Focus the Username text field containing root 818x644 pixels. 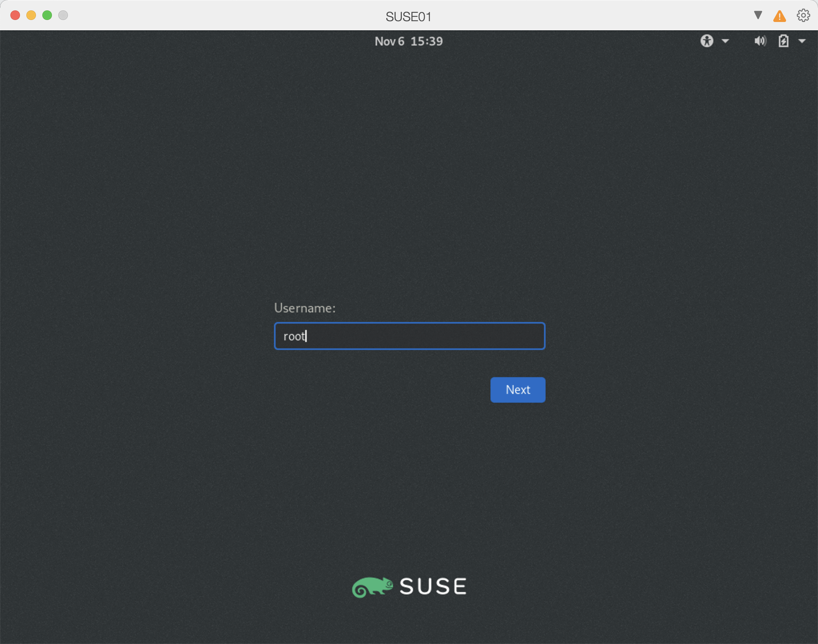[x=409, y=336]
